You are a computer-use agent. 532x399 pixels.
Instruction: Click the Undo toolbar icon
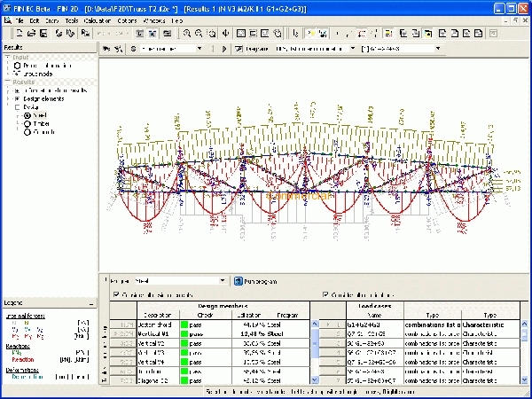tap(100, 33)
